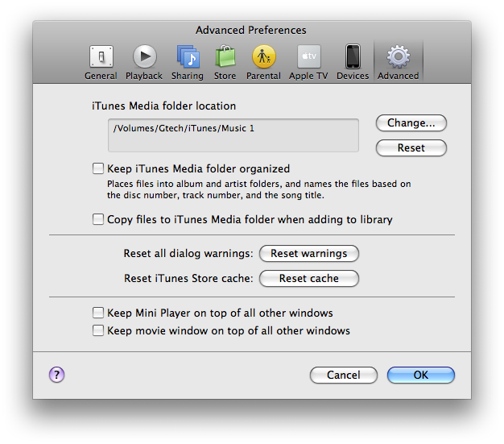This screenshot has width=504, height=444.
Task: Click the media folder path field
Action: 233,135
